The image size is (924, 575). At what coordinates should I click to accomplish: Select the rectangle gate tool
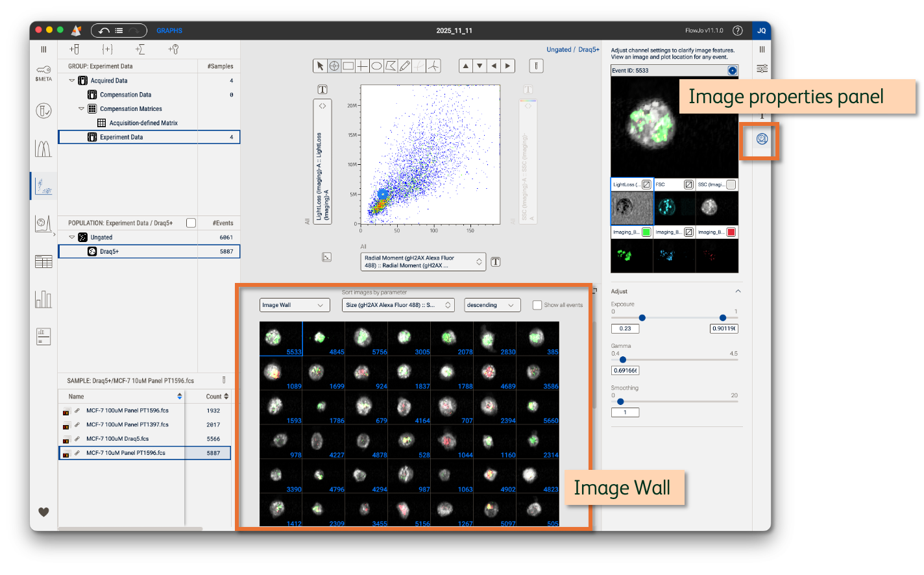click(348, 66)
